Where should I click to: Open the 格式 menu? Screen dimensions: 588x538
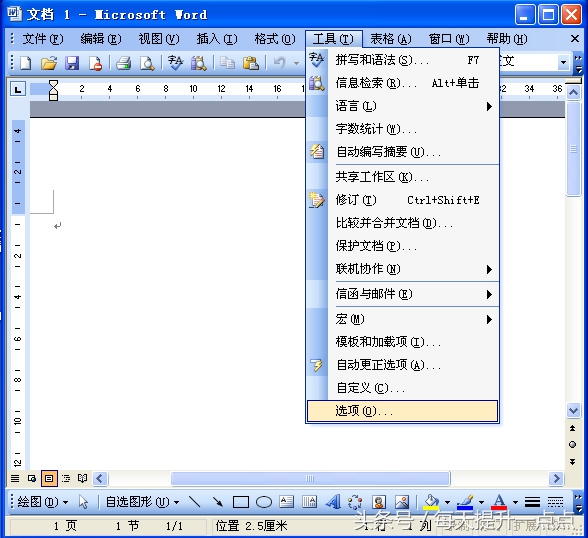point(275,39)
